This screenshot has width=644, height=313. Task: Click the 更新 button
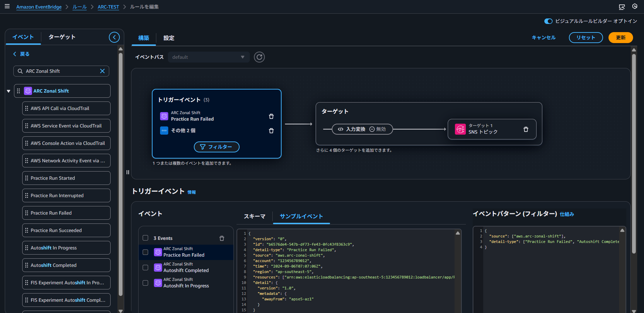click(x=621, y=38)
